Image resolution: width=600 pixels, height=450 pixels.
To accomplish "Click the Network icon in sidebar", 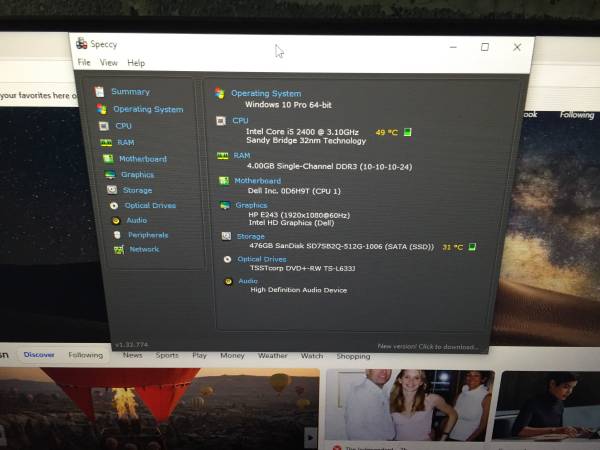I will (119, 249).
